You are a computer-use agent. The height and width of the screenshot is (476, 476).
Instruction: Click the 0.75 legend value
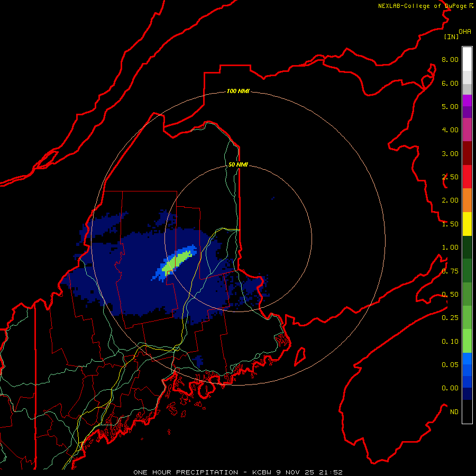tap(450, 271)
